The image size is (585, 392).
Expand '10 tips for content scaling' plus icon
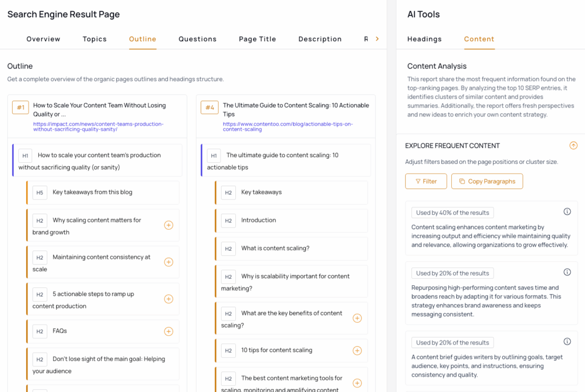pos(357,350)
